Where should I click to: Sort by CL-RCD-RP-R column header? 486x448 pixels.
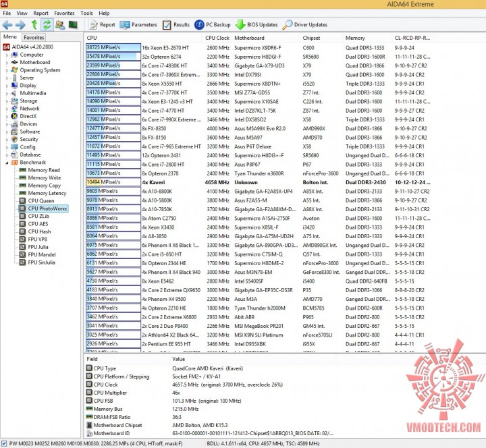coord(412,38)
